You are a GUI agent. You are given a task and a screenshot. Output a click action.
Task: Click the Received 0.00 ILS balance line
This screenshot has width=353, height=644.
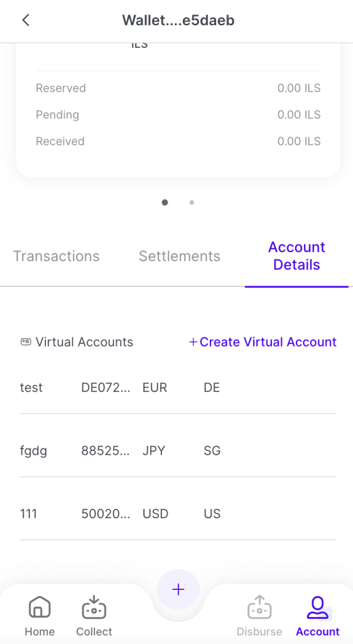(178, 142)
